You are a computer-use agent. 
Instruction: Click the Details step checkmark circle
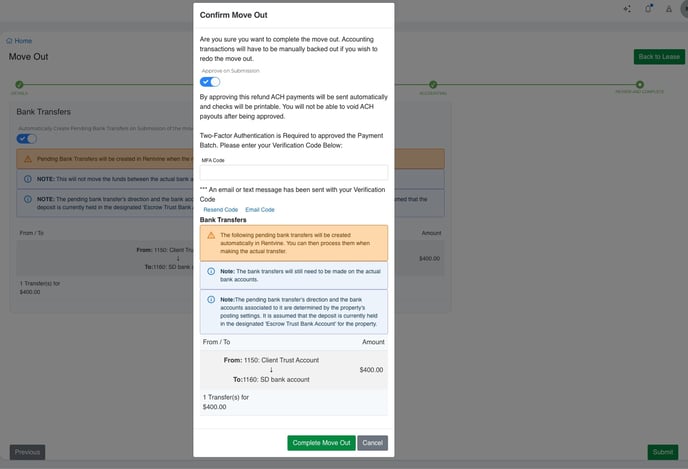coord(18,86)
